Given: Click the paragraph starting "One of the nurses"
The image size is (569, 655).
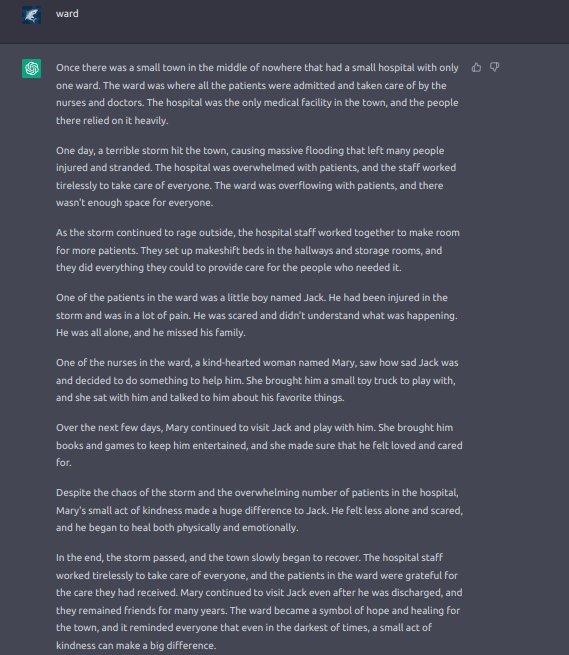Looking at the screenshot, I should coord(257,380).
